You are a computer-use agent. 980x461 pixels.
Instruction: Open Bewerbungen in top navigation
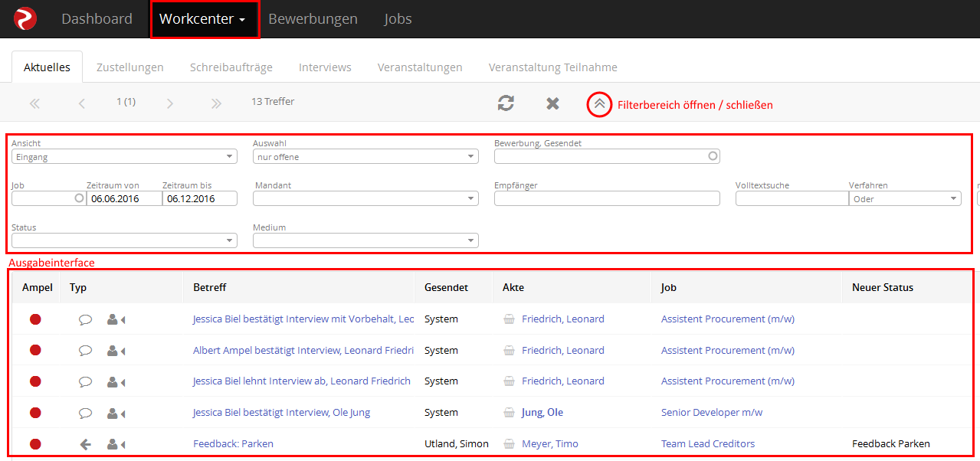tap(313, 19)
